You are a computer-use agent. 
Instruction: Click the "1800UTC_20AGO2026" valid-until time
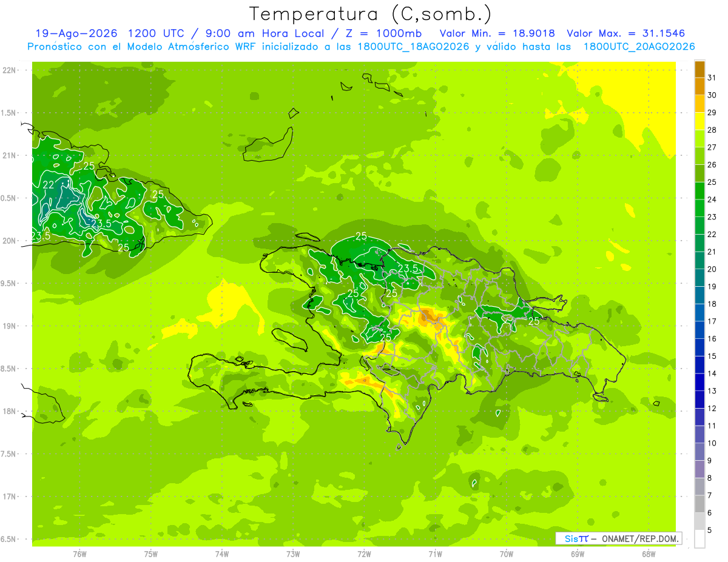pos(639,47)
